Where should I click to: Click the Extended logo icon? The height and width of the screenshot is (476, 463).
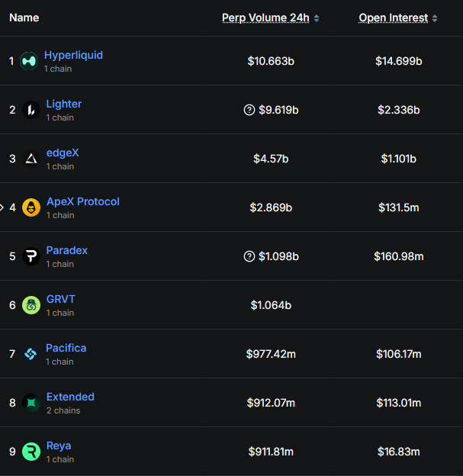[31, 403]
